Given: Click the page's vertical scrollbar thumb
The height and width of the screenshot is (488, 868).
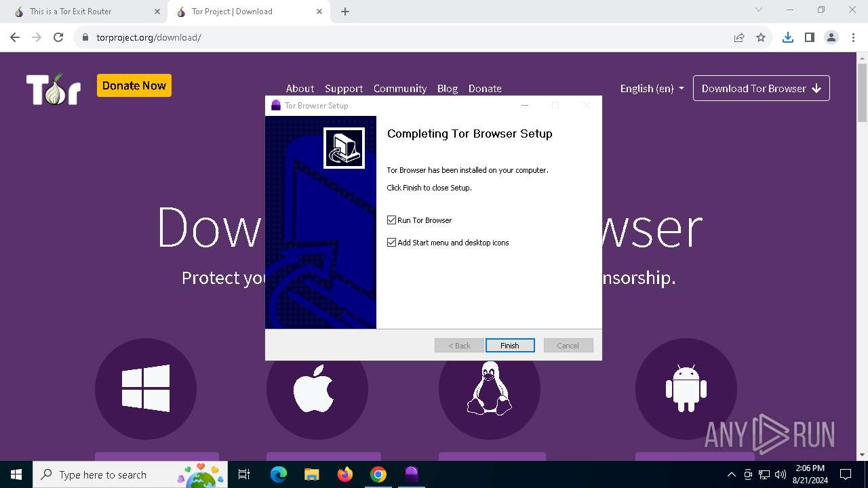Looking at the screenshot, I should pyautogui.click(x=862, y=93).
